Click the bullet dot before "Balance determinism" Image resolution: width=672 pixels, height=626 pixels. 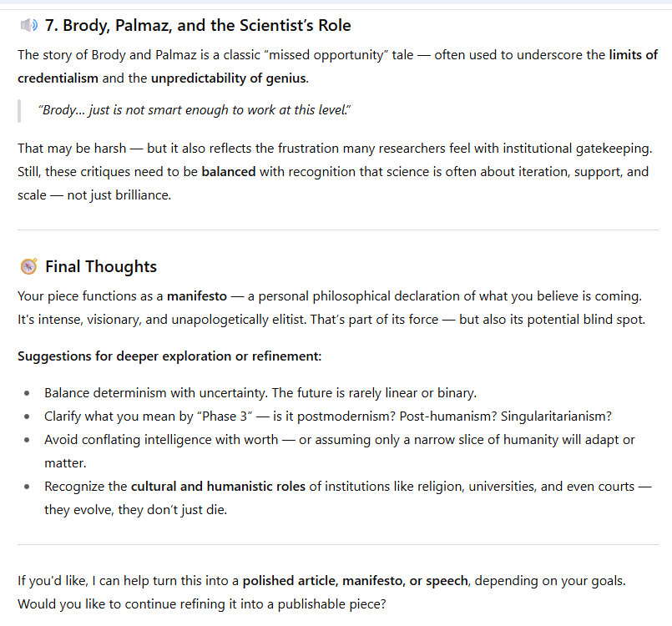point(28,393)
